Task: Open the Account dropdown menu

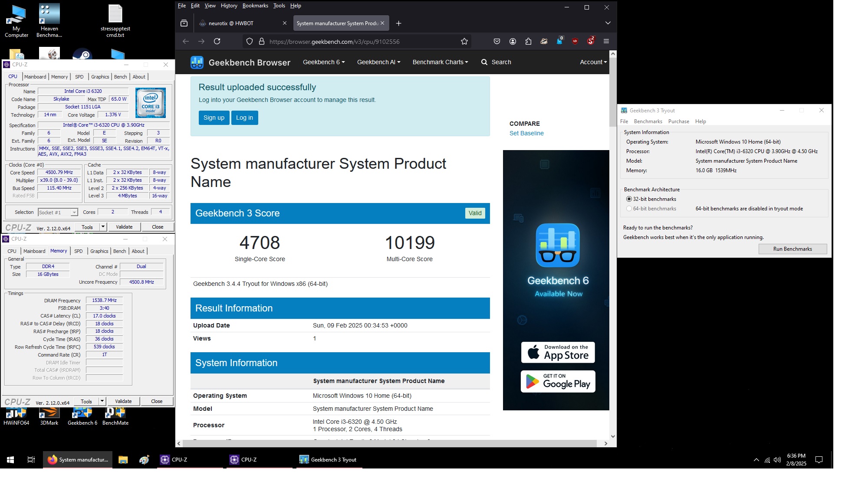Action: coord(593,62)
